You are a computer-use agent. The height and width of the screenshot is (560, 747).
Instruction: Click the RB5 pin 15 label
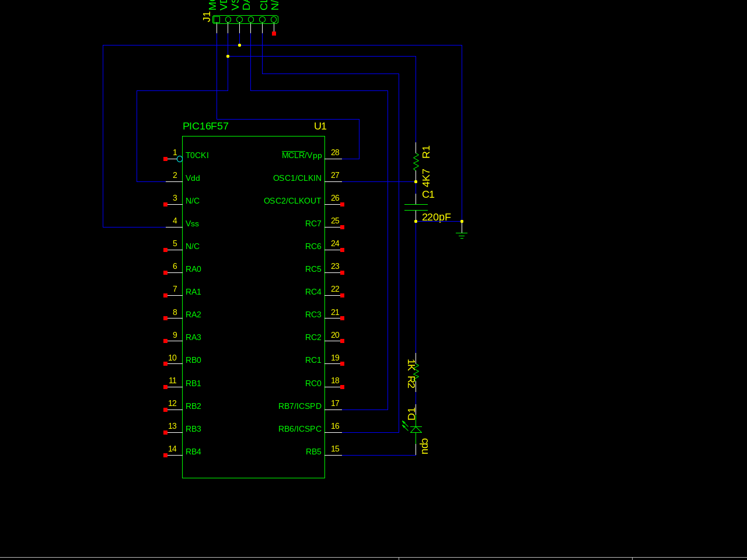click(x=313, y=452)
